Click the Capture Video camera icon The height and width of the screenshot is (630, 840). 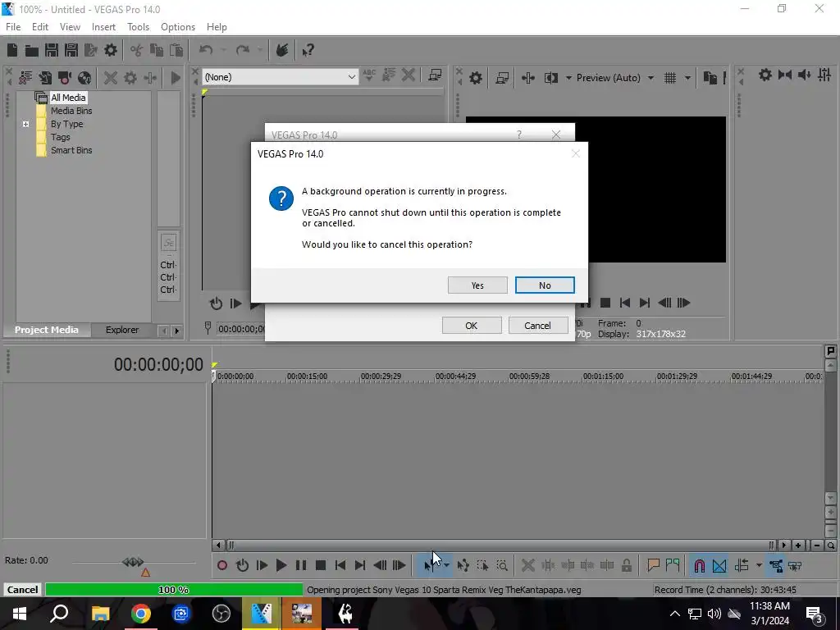pyautogui.click(x=65, y=78)
